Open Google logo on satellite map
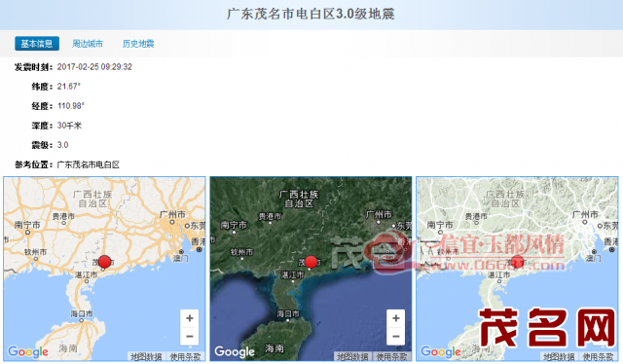This screenshot has height=364, width=623. pos(235,351)
